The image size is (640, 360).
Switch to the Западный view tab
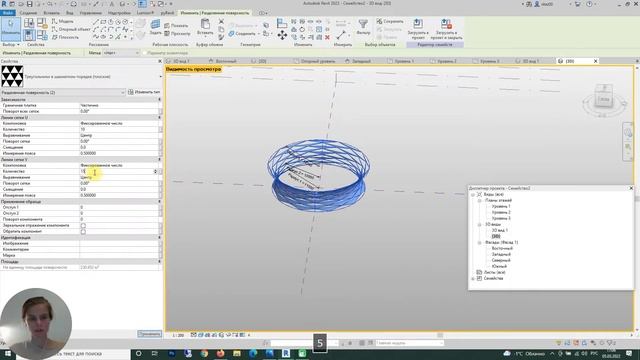pyautogui.click(x=358, y=61)
